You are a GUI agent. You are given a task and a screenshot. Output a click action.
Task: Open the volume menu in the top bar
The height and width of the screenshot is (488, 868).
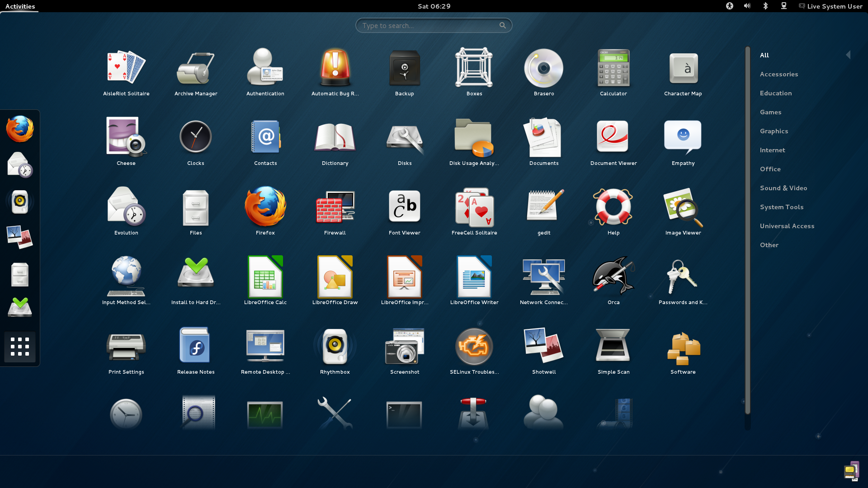point(747,6)
